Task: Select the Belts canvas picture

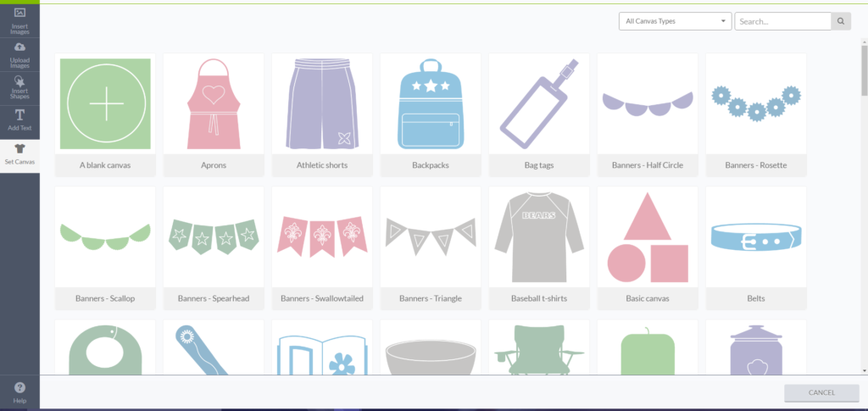Action: pos(755,236)
